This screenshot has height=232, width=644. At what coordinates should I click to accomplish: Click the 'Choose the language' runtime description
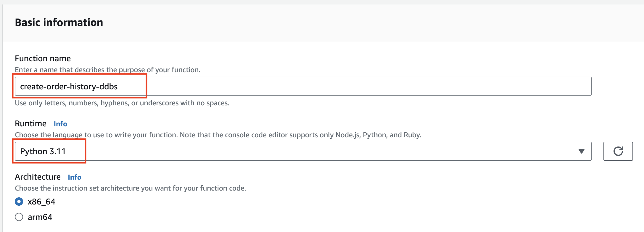[218, 135]
